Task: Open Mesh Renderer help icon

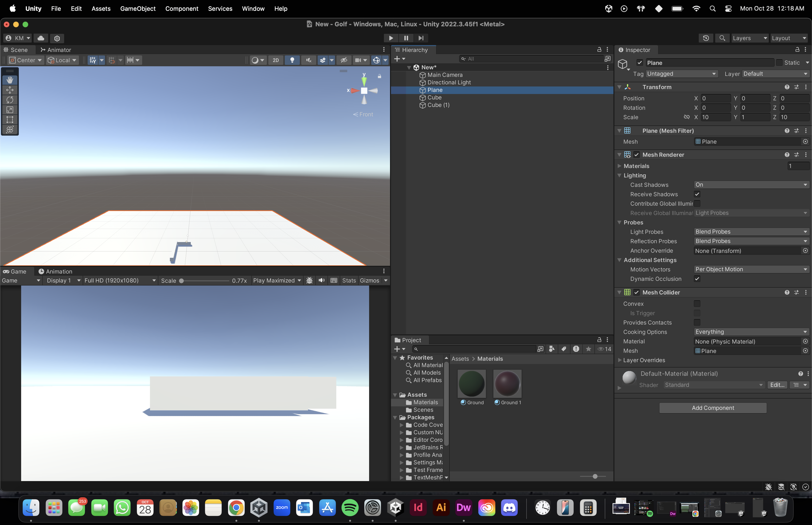Action: pos(787,154)
